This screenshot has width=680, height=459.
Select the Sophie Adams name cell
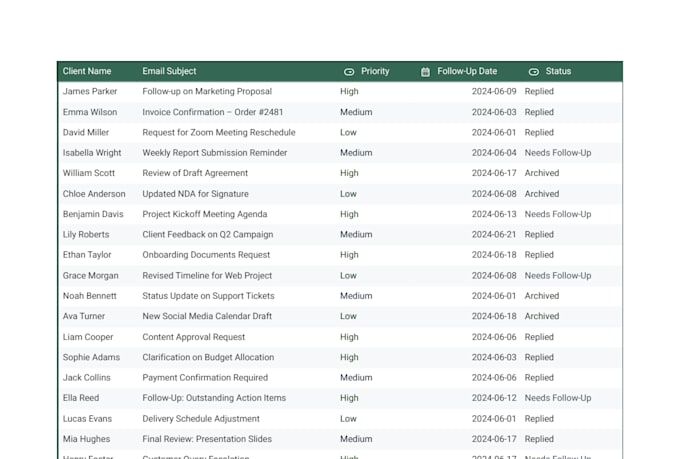tap(91, 357)
